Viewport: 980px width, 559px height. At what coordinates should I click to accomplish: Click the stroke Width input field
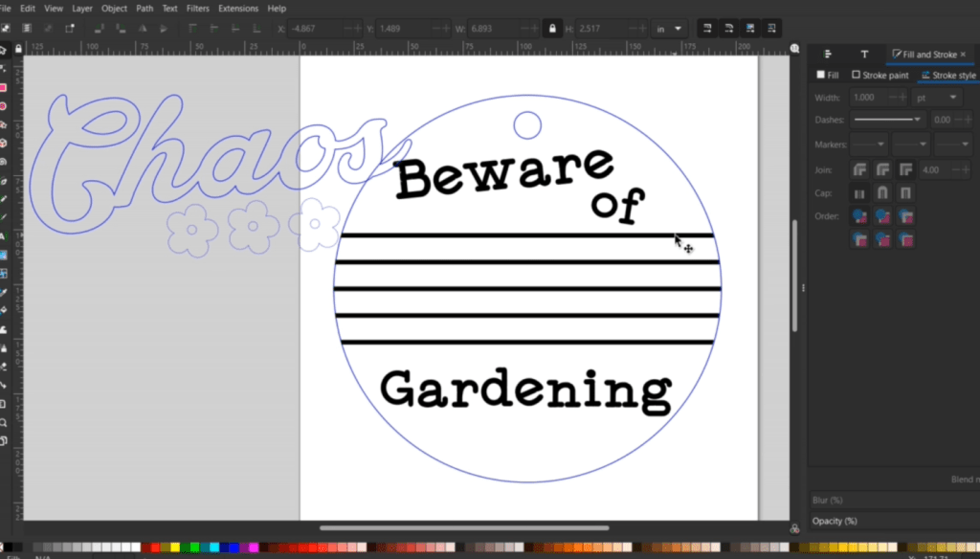866,98
